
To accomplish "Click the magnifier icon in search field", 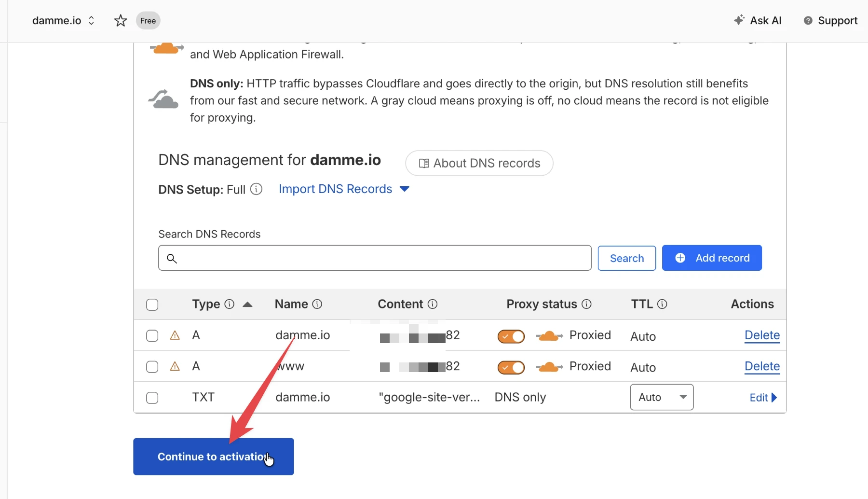I will (172, 258).
